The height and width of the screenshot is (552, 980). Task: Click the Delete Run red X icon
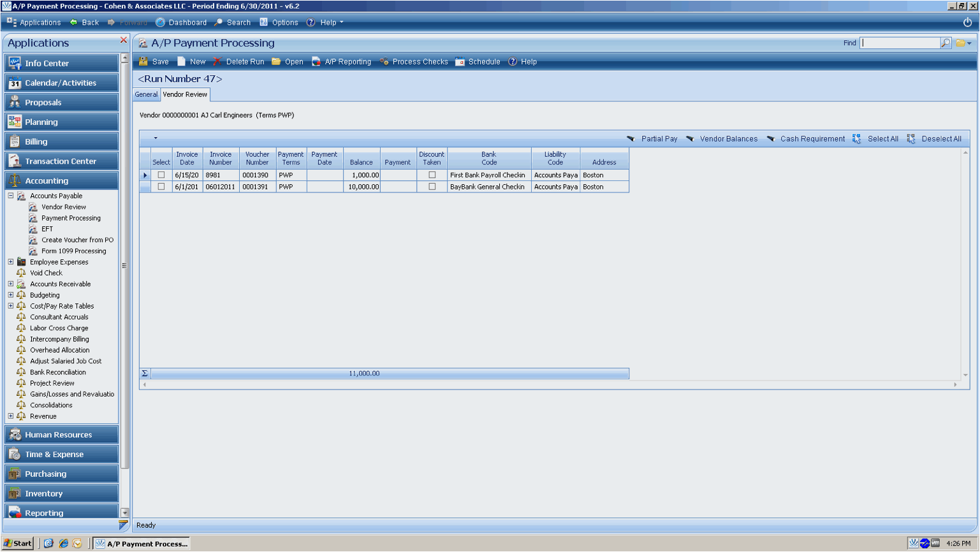217,62
